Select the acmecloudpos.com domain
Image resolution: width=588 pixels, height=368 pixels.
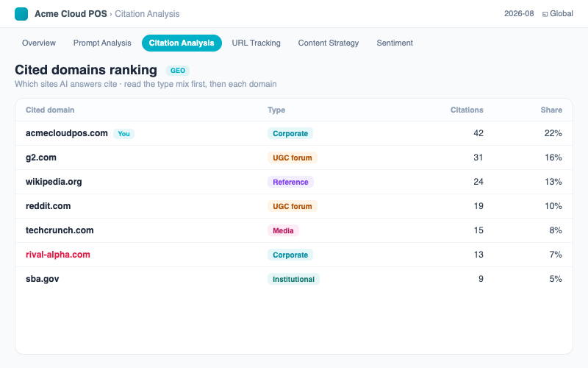pos(67,133)
